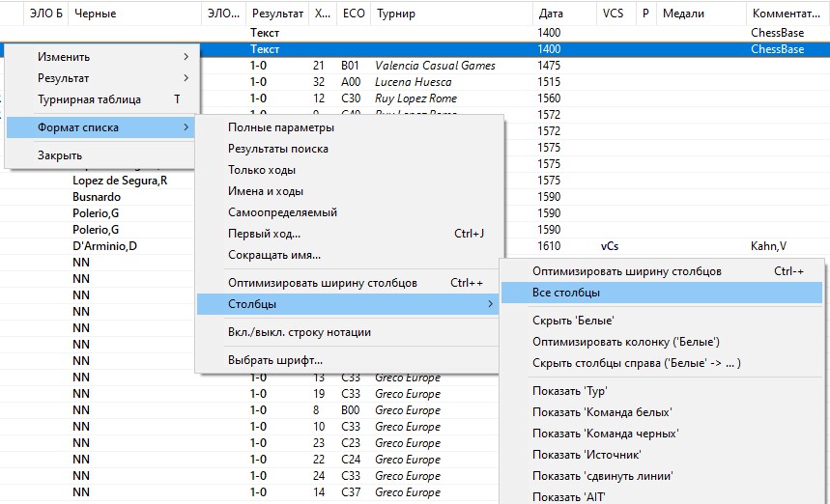Click the date 1475 cell
830x504 pixels.
(549, 66)
